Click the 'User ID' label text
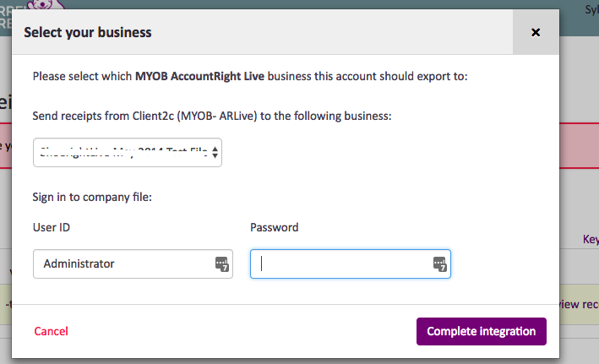This screenshot has width=599, height=364. click(52, 228)
